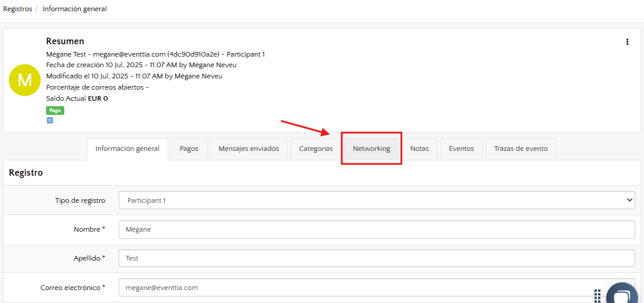Switch to the Pagos tab
Image resolution: width=644 pixels, height=303 pixels.
189,149
